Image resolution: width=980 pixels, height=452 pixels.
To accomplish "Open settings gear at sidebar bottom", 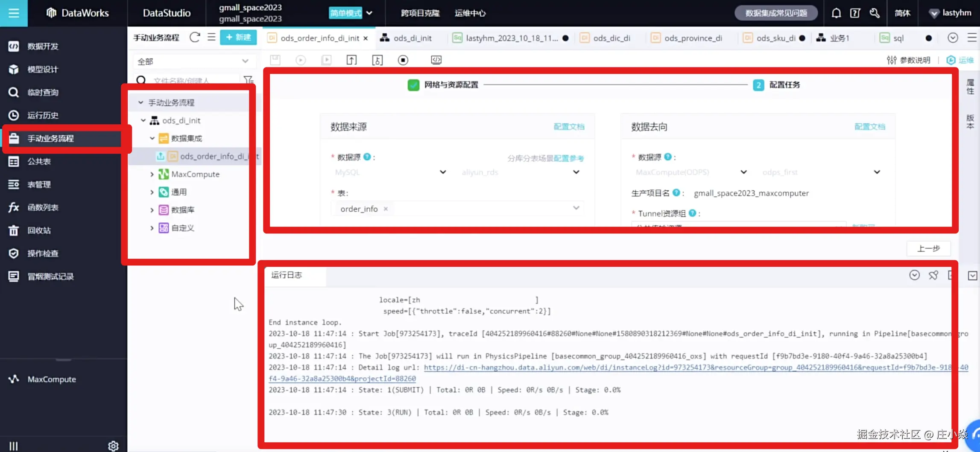I will coord(113,446).
